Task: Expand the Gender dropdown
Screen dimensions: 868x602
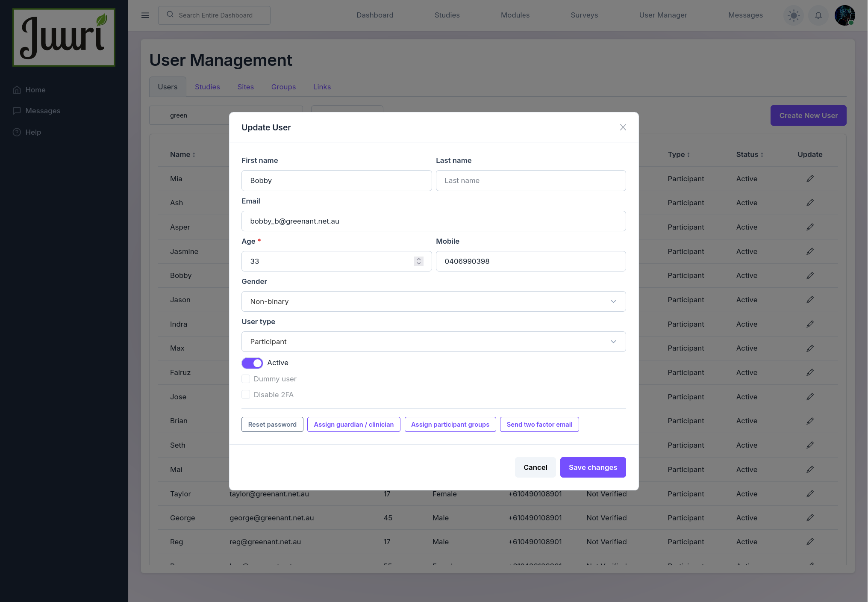Action: 433,301
